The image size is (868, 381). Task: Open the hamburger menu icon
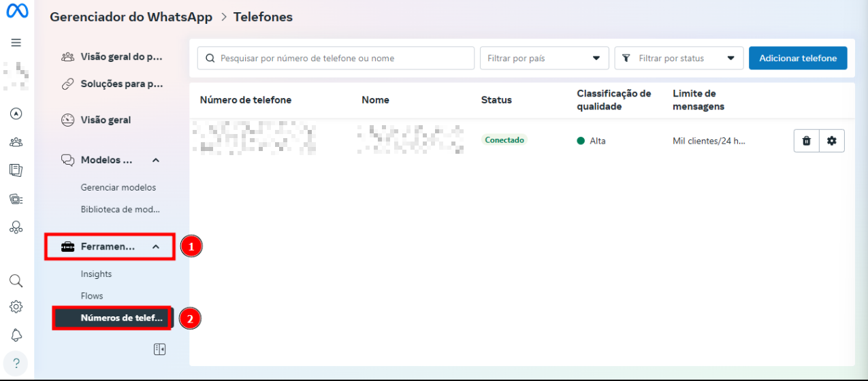(x=16, y=42)
